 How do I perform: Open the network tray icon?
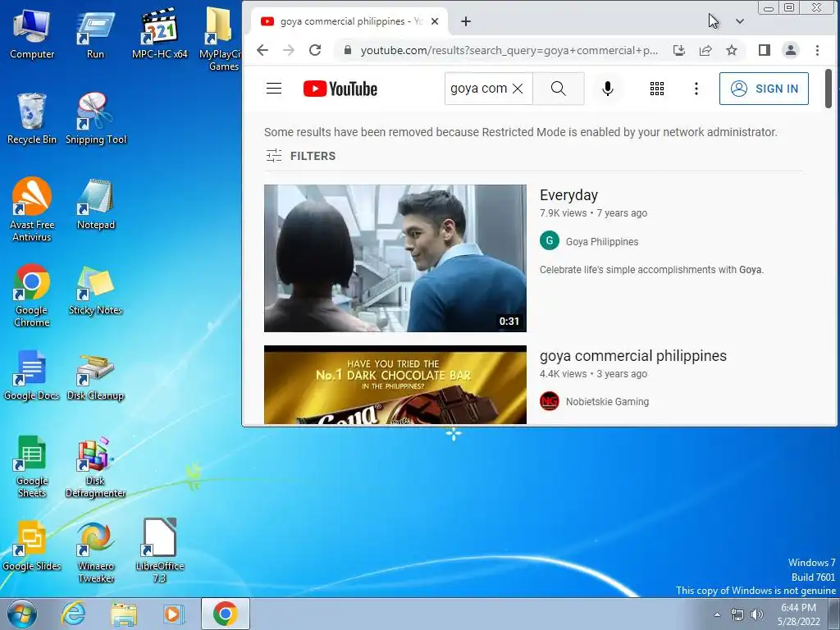pyautogui.click(x=737, y=614)
